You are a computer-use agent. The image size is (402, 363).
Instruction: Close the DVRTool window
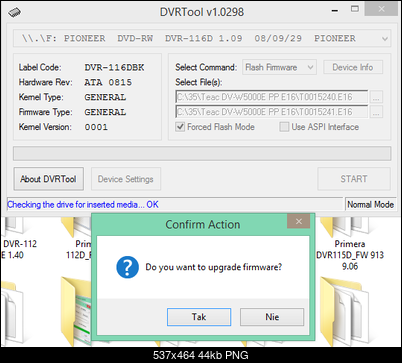(x=381, y=9)
